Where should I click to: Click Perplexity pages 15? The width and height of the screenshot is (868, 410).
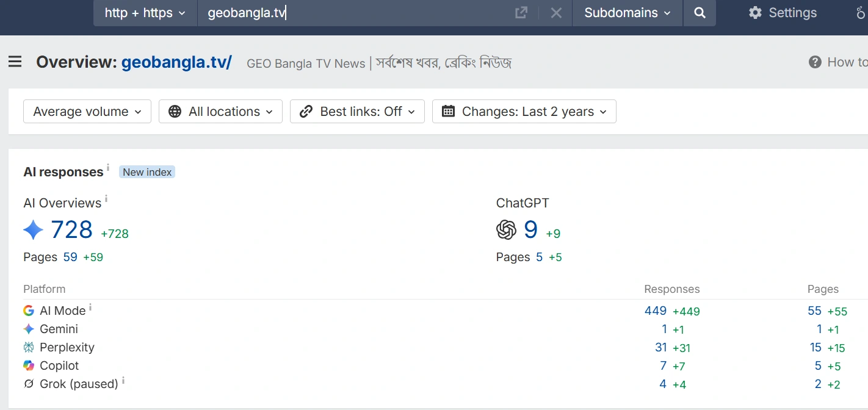tap(816, 347)
